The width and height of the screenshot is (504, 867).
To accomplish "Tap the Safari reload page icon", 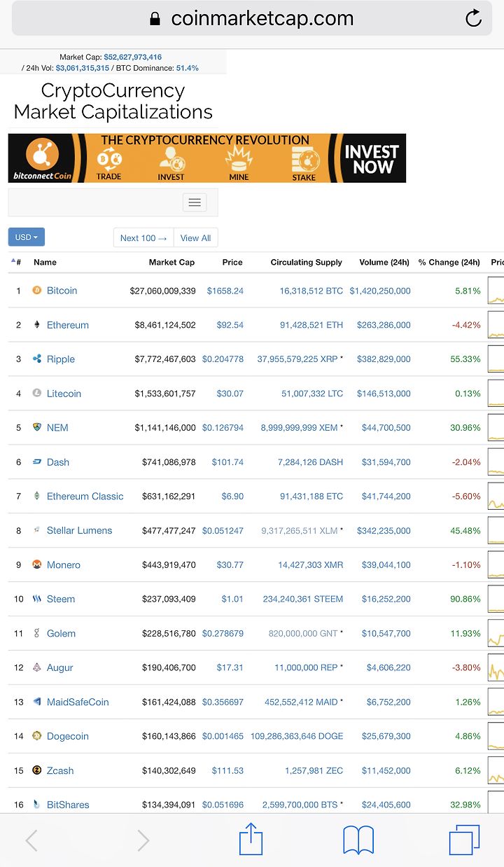I will [474, 18].
